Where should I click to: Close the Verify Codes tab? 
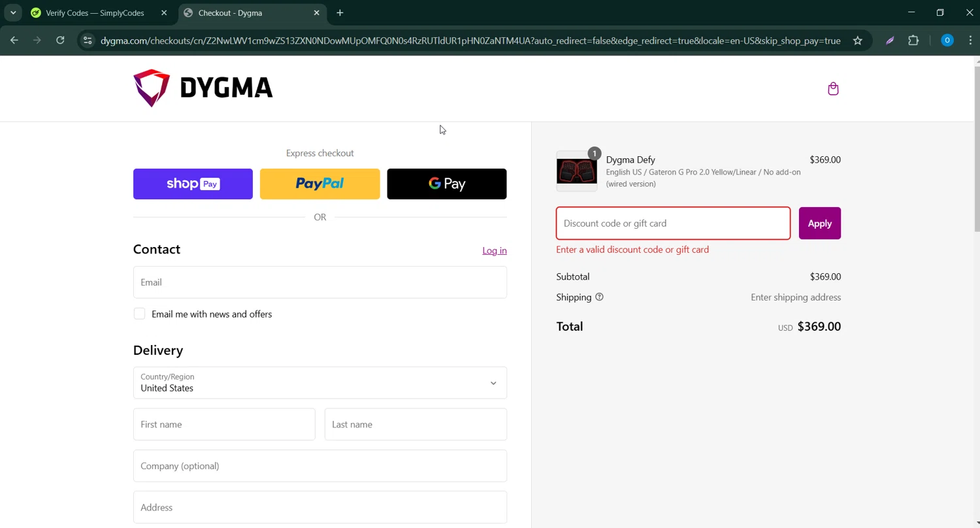164,13
